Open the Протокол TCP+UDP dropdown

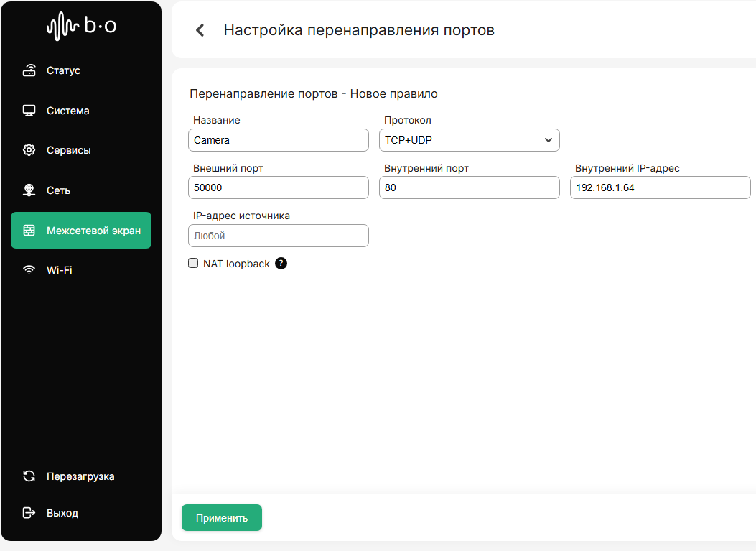pos(469,140)
